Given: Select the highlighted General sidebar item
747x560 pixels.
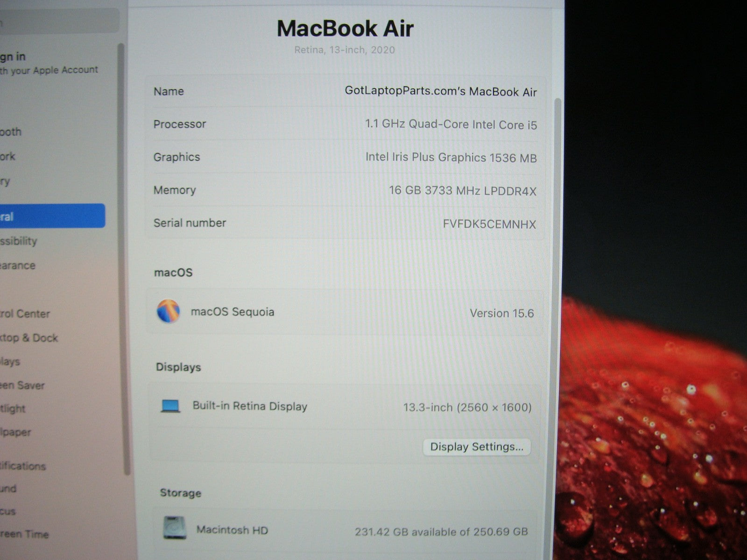Looking at the screenshot, I should point(47,216).
